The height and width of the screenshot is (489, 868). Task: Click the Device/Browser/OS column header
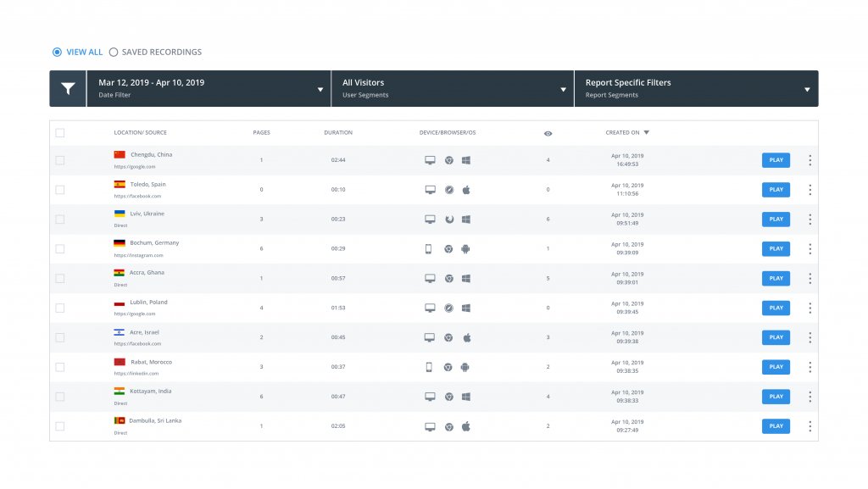(448, 133)
